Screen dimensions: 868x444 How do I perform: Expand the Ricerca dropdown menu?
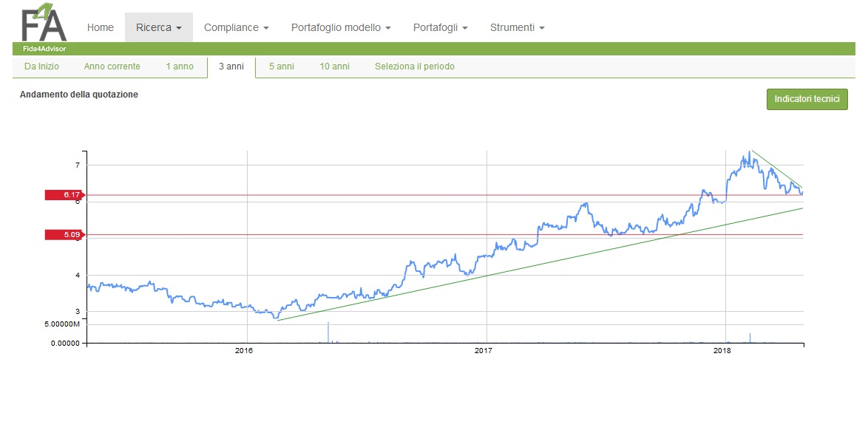pos(159,27)
